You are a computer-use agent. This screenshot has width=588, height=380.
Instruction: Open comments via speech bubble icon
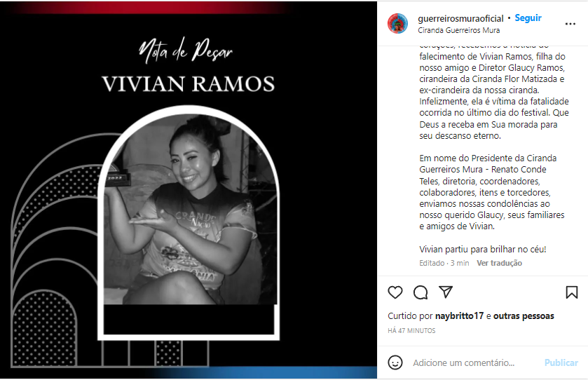[421, 292]
